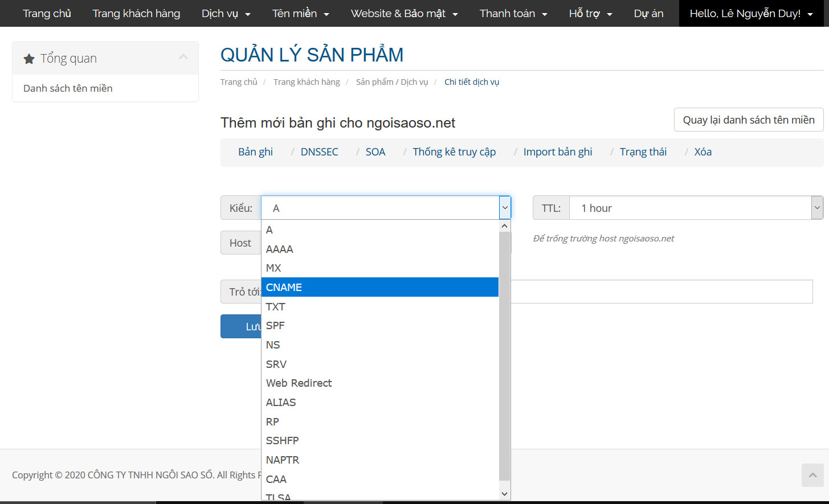Viewport: 829px width, 504px height.
Task: Click the Kiểu dropdown arrow
Action: pos(504,208)
